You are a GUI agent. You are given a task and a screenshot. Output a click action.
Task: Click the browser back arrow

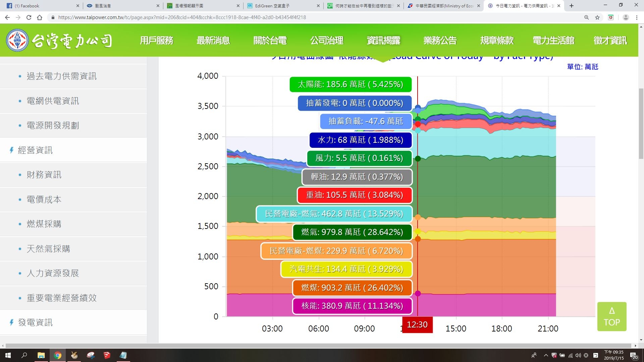(7, 17)
